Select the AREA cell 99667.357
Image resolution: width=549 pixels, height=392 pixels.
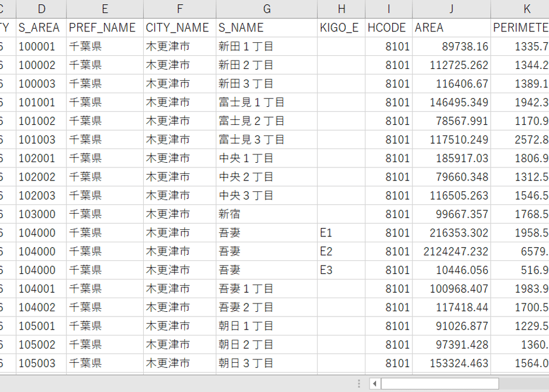click(x=452, y=214)
